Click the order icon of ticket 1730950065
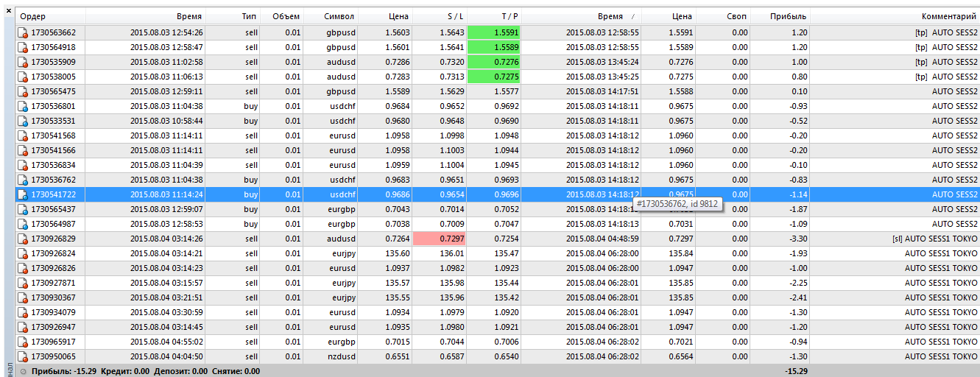 [23, 356]
